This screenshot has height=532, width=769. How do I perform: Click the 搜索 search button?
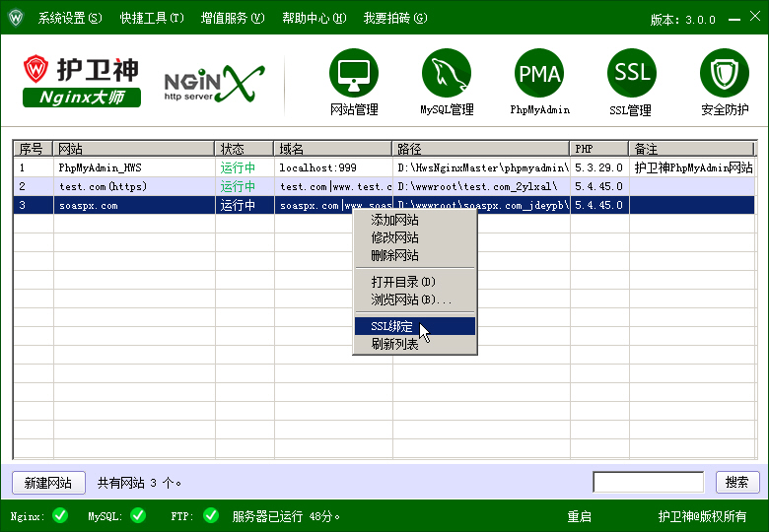click(736, 482)
